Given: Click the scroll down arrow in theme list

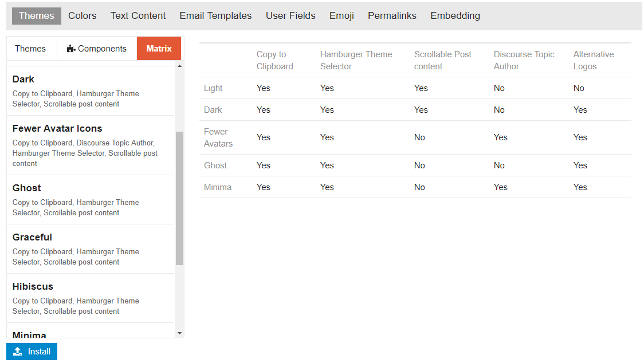Looking at the screenshot, I should click(x=179, y=333).
